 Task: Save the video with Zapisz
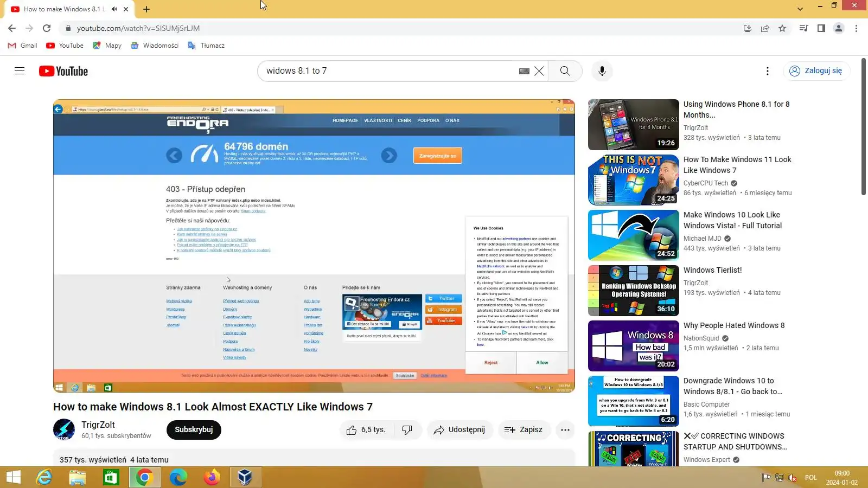[524, 430]
